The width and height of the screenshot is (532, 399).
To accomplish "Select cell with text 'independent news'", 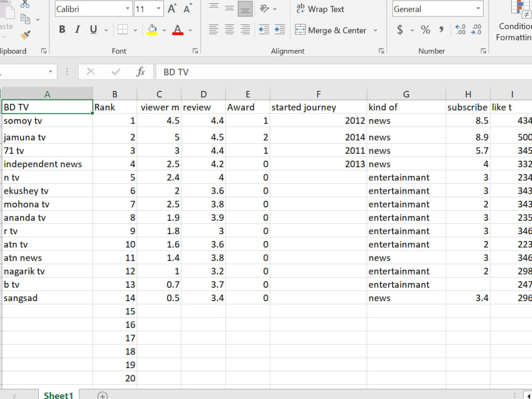I will point(47,164).
